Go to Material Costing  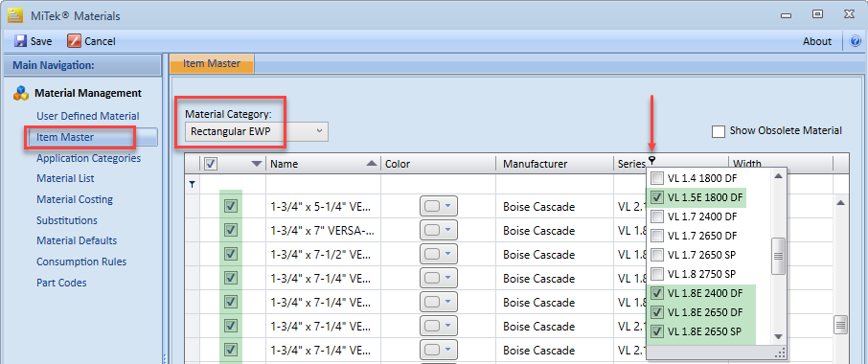coord(75,199)
